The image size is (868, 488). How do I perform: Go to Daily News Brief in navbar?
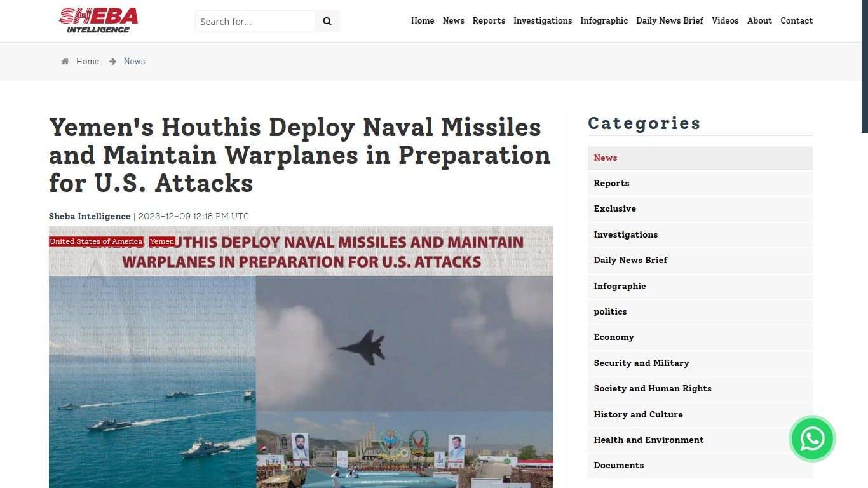tap(669, 21)
